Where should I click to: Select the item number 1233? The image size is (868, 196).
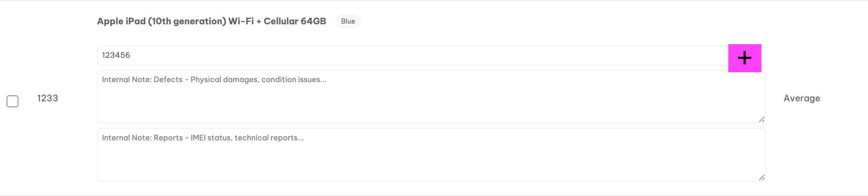48,98
